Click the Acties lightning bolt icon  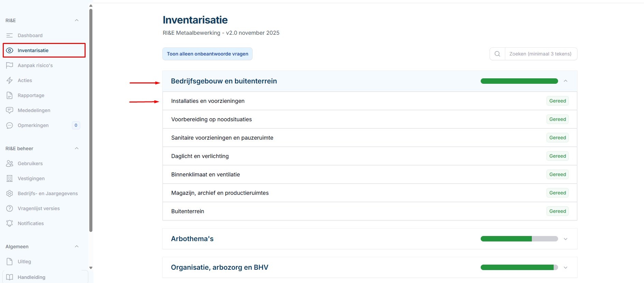pos(10,80)
